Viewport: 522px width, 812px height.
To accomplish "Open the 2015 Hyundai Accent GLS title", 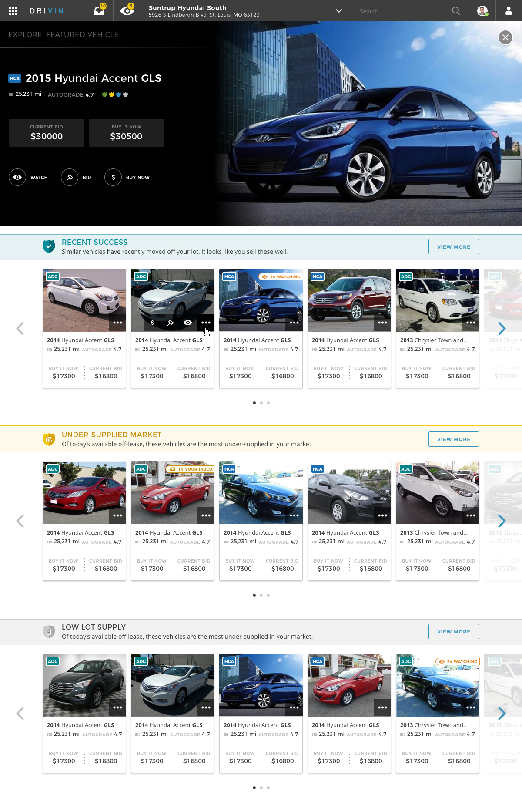I will pyautogui.click(x=94, y=78).
